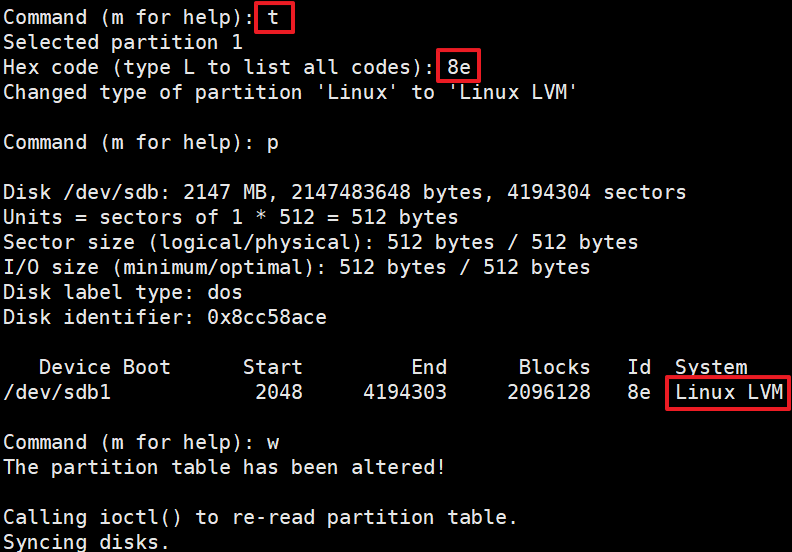Click the 'Blocks' column header
Screen dimensions: 792x552
point(554,367)
